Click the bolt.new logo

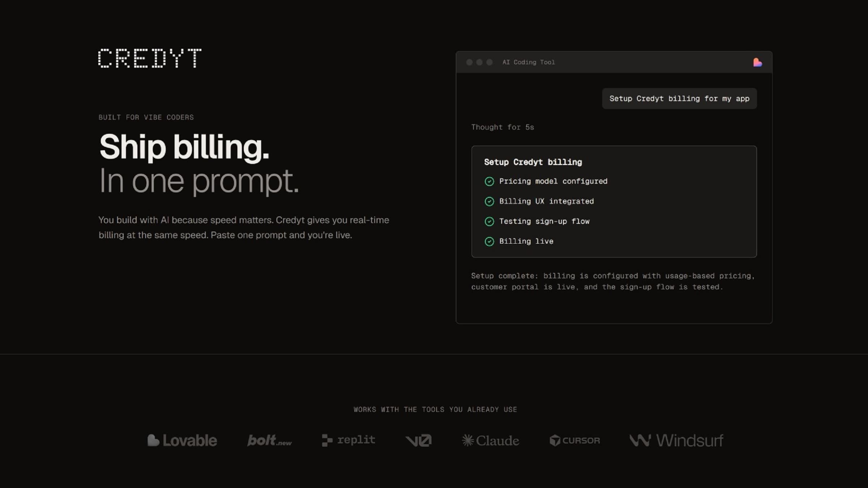coord(269,440)
